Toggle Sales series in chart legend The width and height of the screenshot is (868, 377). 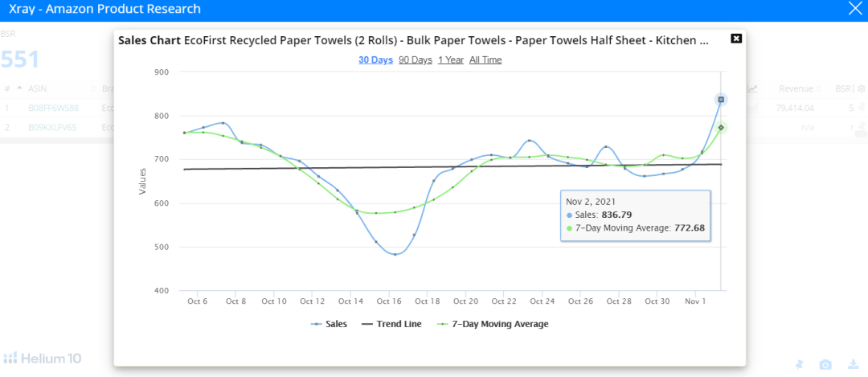pos(330,324)
